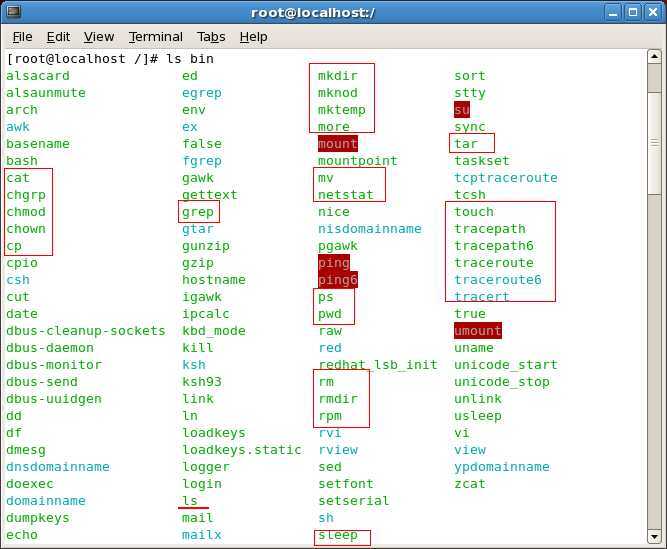Click the 'pwd' entry
Image resolution: width=667 pixels, height=549 pixels.
(x=330, y=314)
